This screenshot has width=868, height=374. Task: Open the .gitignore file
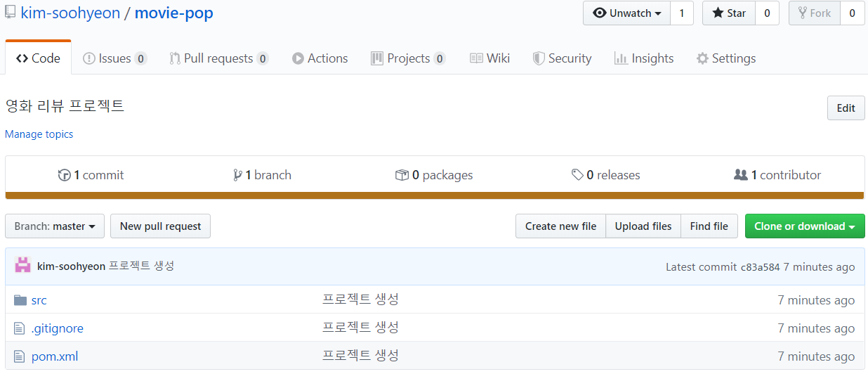coord(58,328)
